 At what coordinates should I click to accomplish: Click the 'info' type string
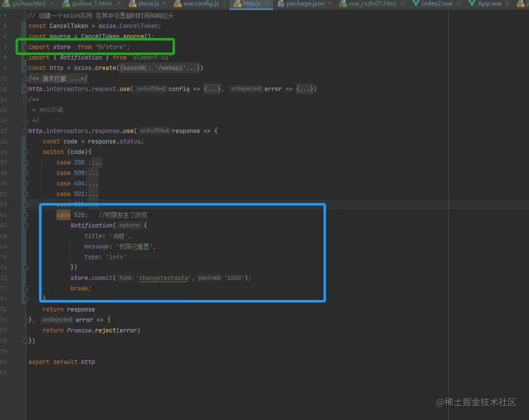(x=116, y=256)
